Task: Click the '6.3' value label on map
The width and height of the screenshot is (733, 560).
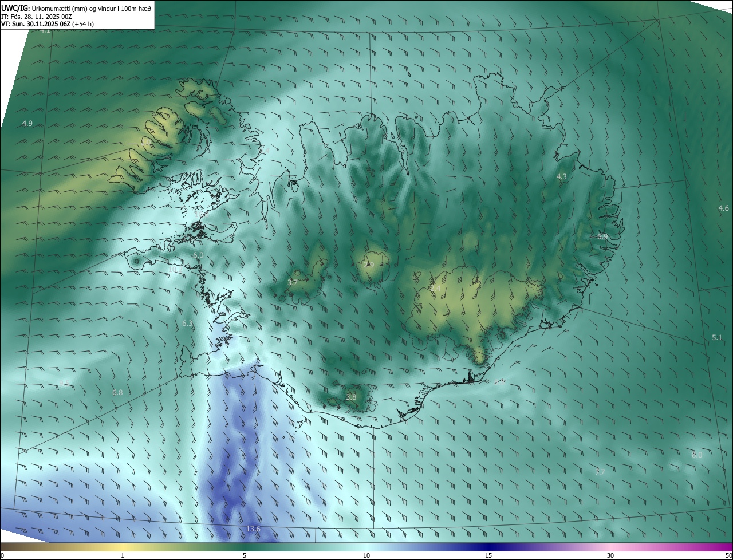Action: click(187, 324)
